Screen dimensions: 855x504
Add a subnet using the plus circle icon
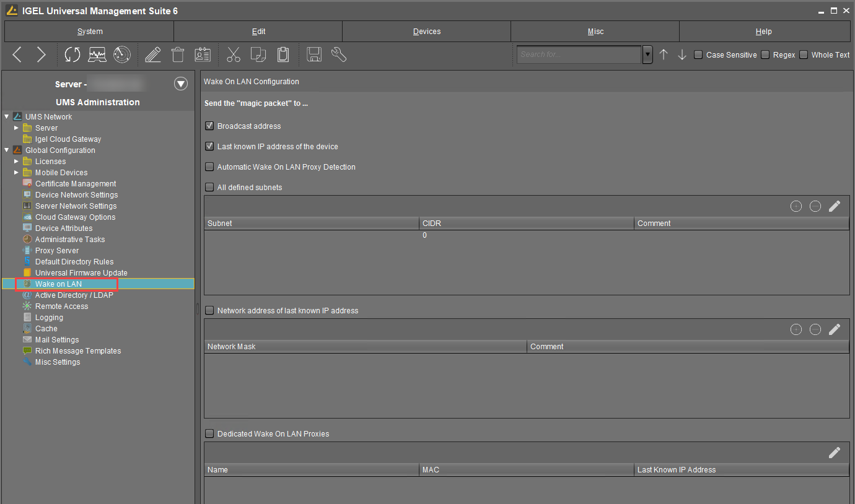point(796,206)
